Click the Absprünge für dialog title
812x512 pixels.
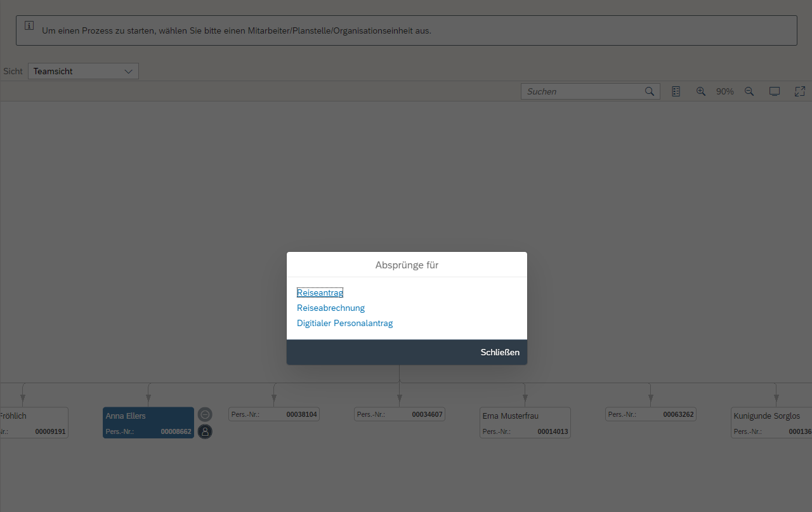(407, 265)
